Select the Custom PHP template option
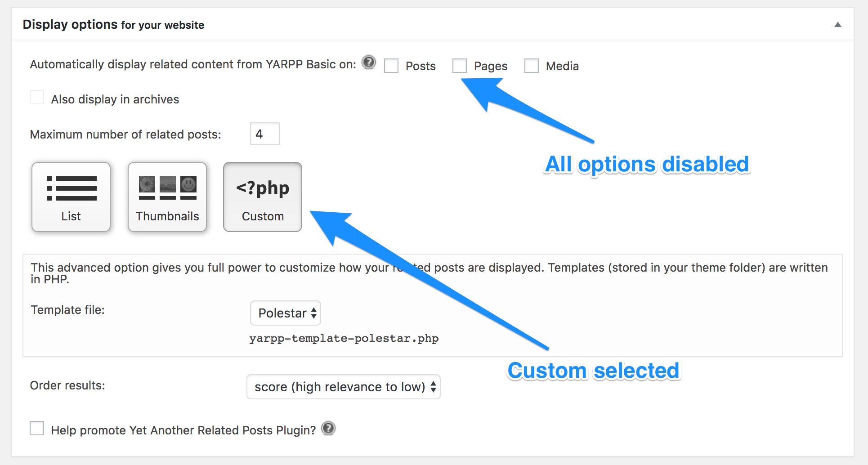This screenshot has width=868, height=465. [263, 197]
